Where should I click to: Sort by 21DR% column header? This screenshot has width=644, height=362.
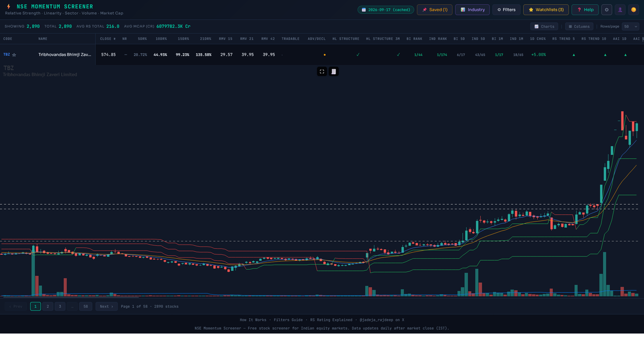[205, 39]
